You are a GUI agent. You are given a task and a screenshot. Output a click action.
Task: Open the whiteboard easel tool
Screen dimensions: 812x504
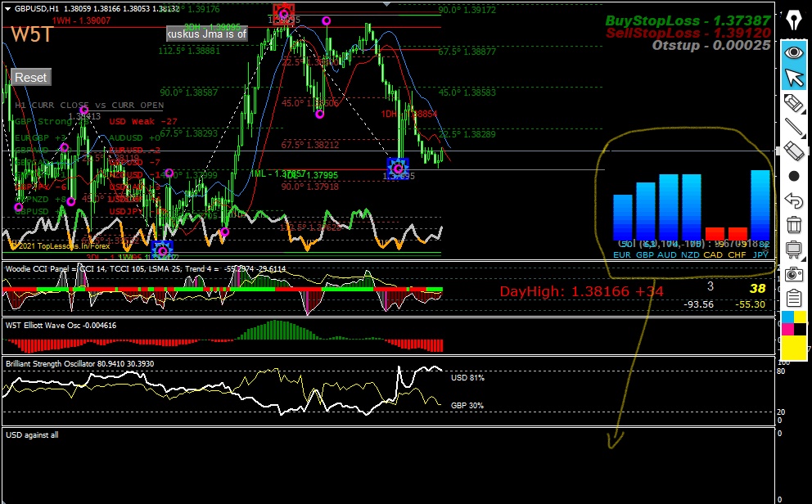point(793,250)
